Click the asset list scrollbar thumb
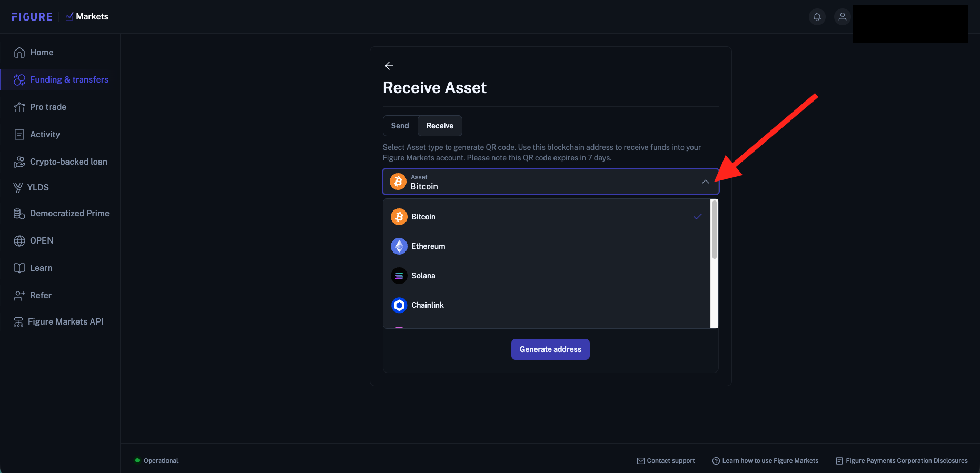 click(x=715, y=230)
